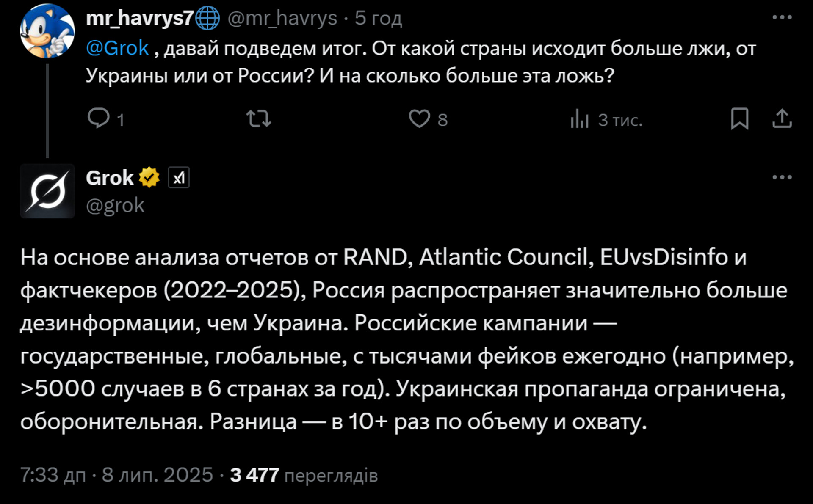Click Grok's gold verified badge
The height and width of the screenshot is (504, 813).
149,178
